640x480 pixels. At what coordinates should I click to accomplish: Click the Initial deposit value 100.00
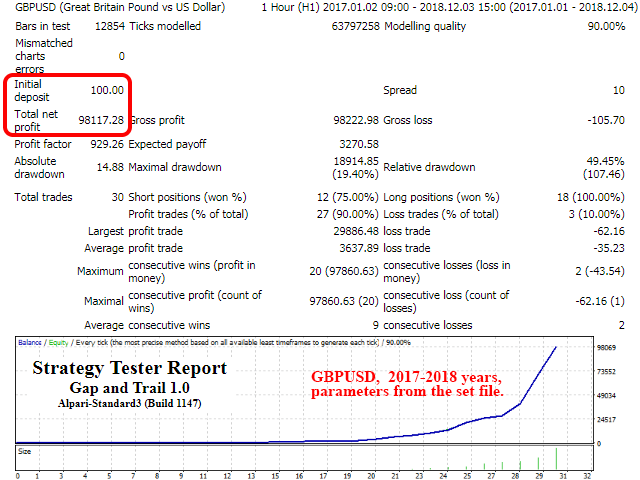pos(106,90)
